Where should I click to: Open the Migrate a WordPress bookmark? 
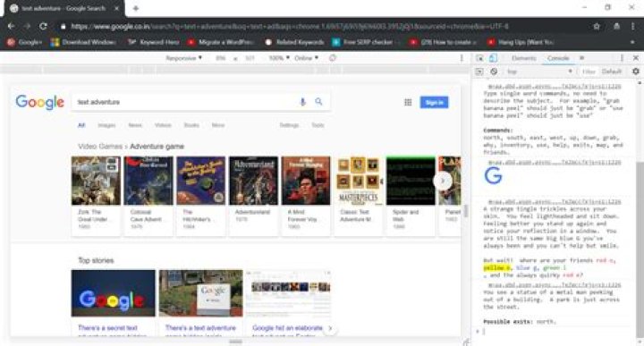(x=220, y=42)
